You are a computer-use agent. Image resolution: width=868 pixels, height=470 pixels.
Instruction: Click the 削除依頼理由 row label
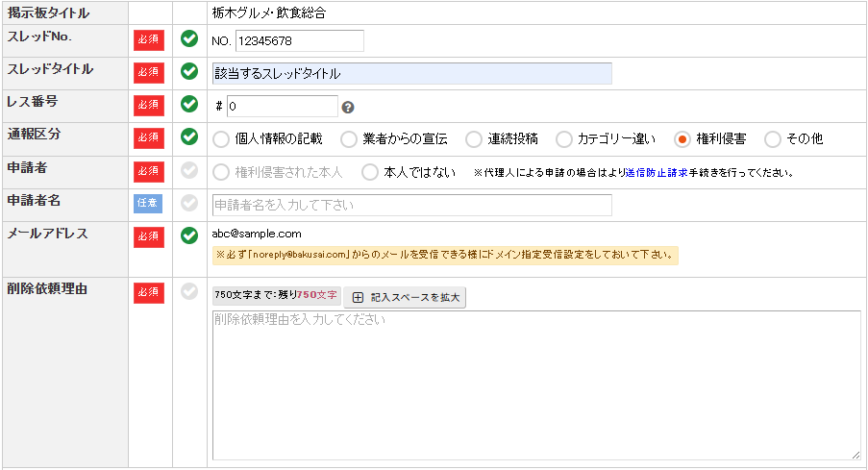(x=47, y=289)
